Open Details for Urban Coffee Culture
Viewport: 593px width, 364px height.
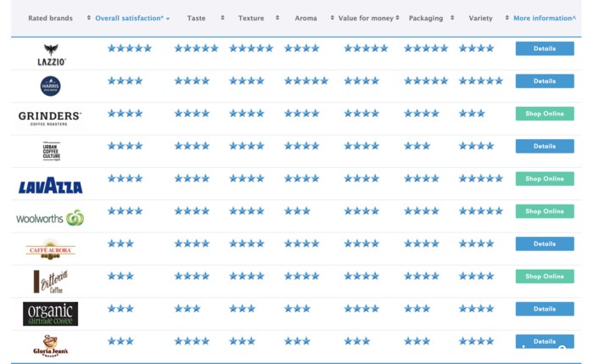[545, 146]
